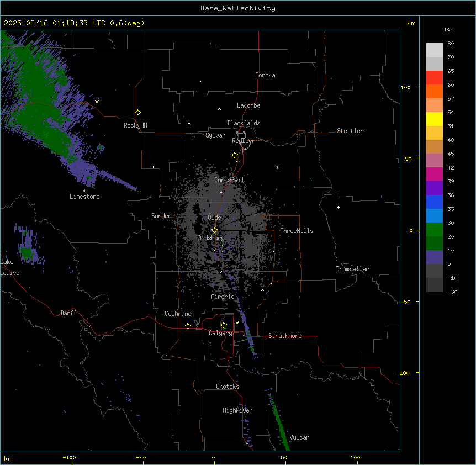The height and width of the screenshot is (465, 476).
Task: Click the 80 value on dBZ legend
Action: (451, 44)
